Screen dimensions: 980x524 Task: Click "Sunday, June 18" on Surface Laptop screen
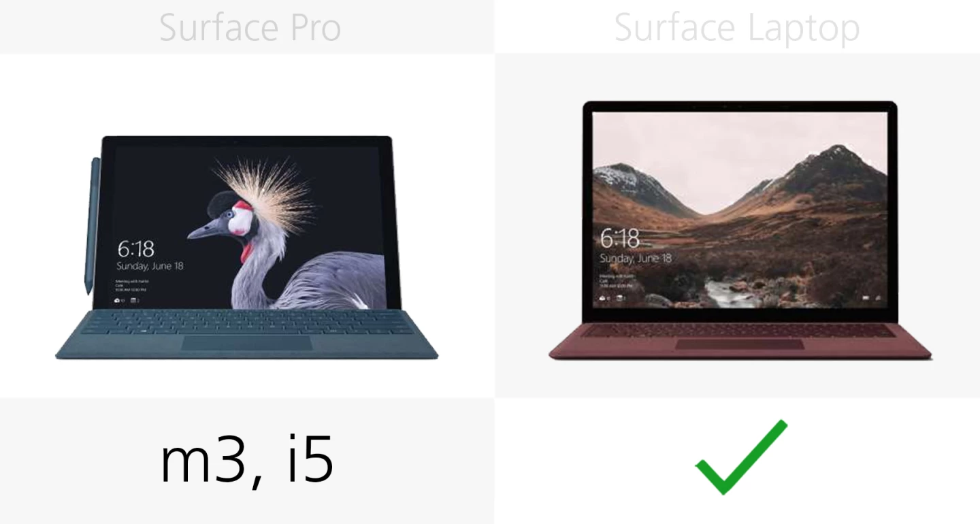tap(636, 258)
